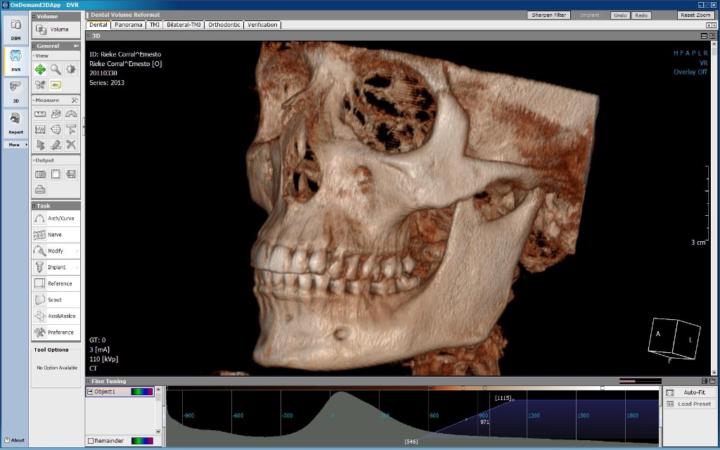Click the Object1 color gradient swatch
720x450 pixels.
pyautogui.click(x=143, y=392)
